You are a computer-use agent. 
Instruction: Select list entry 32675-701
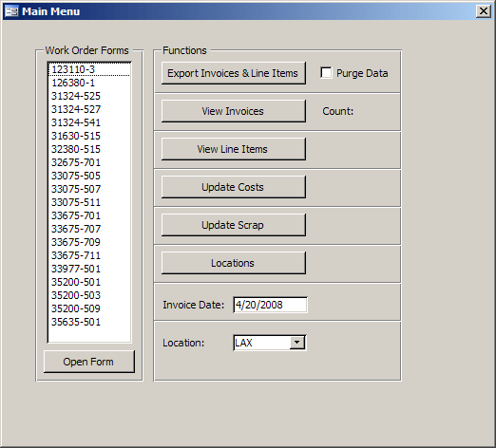coord(89,162)
